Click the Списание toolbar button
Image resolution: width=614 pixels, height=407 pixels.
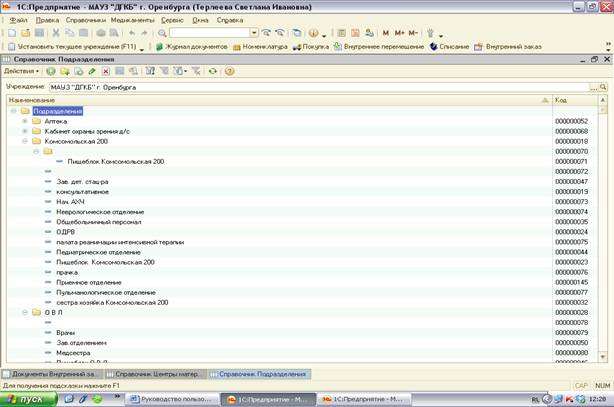point(450,47)
